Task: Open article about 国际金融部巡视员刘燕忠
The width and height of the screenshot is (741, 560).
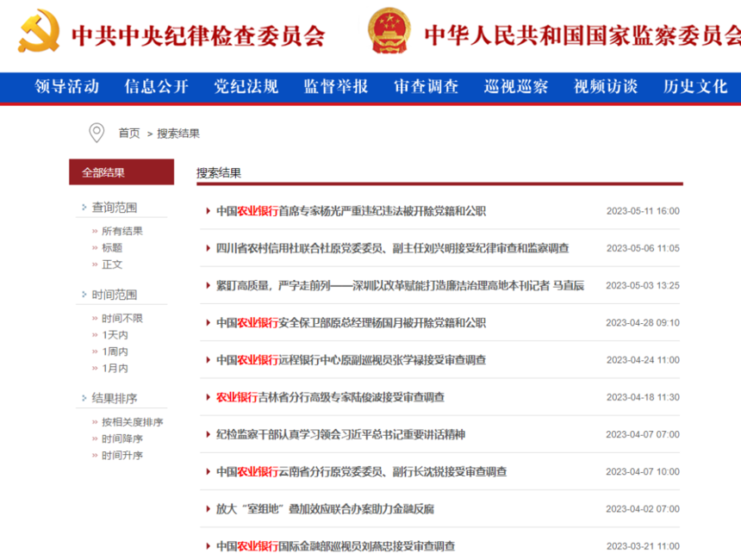Action: (x=335, y=546)
